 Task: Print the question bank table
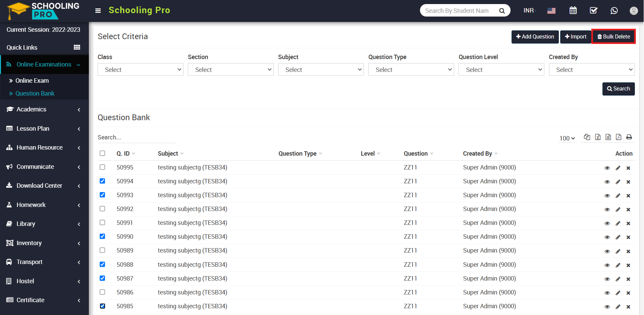[x=629, y=137]
